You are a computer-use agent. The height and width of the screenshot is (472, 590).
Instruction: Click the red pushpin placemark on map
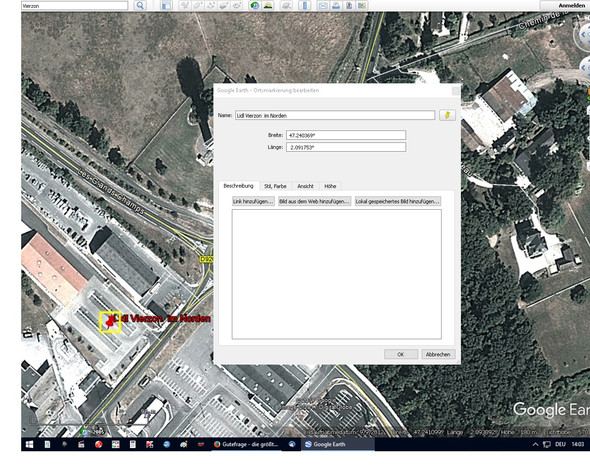pyautogui.click(x=110, y=322)
